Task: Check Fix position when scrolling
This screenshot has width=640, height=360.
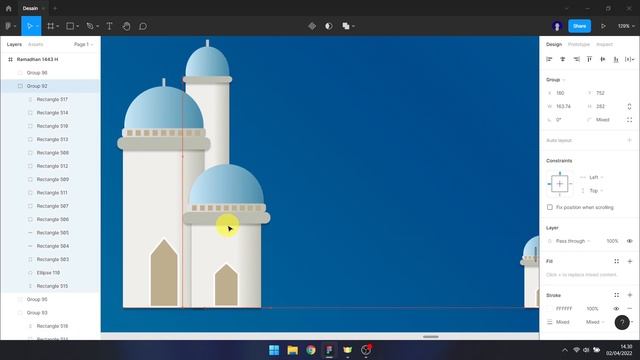Action: point(550,207)
